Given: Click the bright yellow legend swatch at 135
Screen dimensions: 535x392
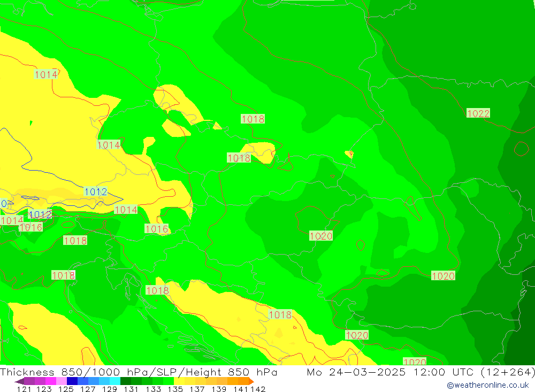Looking at the screenshot, I should pos(179,381).
